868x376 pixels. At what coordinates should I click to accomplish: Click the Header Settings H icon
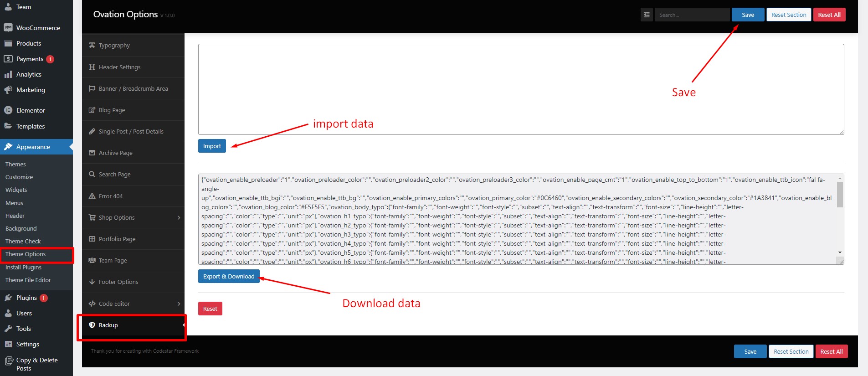[92, 67]
